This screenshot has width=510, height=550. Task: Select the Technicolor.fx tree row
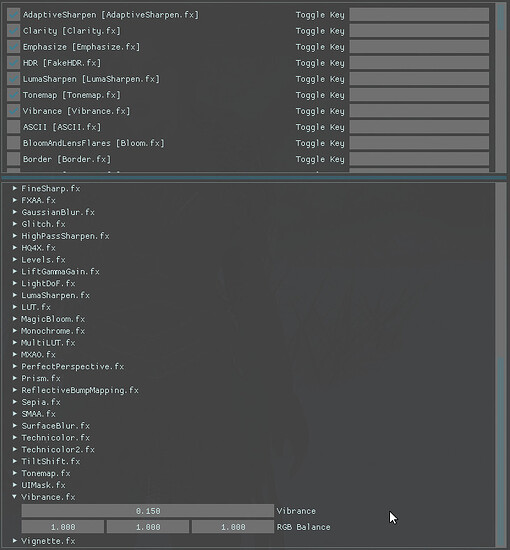point(55,438)
